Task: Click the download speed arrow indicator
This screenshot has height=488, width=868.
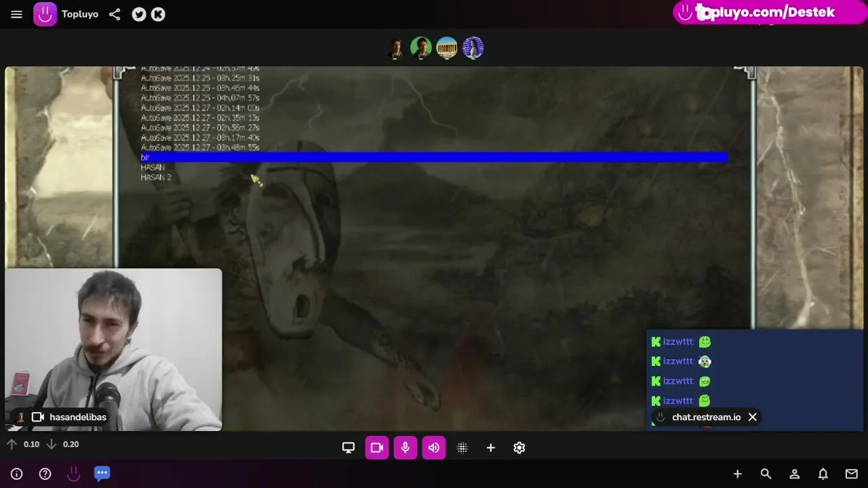Action: (51, 444)
